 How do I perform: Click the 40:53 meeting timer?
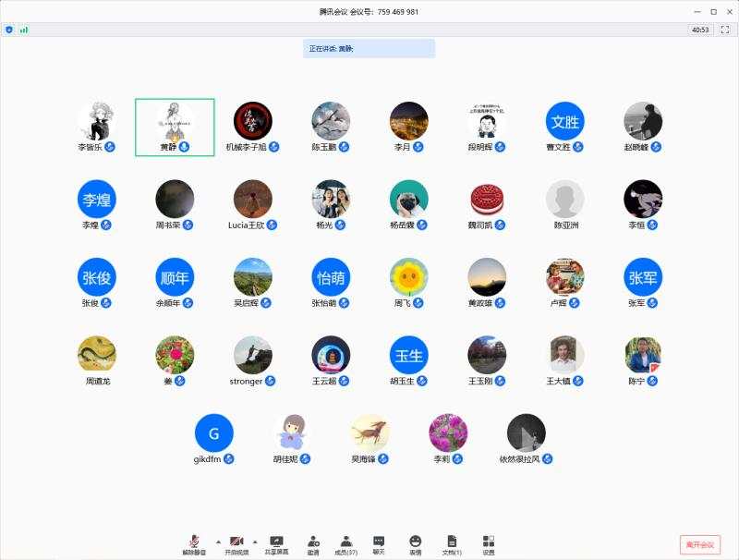(x=699, y=30)
